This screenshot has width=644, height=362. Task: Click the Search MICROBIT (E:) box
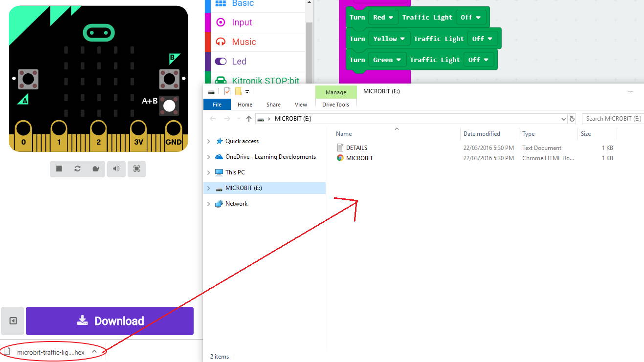(x=613, y=119)
